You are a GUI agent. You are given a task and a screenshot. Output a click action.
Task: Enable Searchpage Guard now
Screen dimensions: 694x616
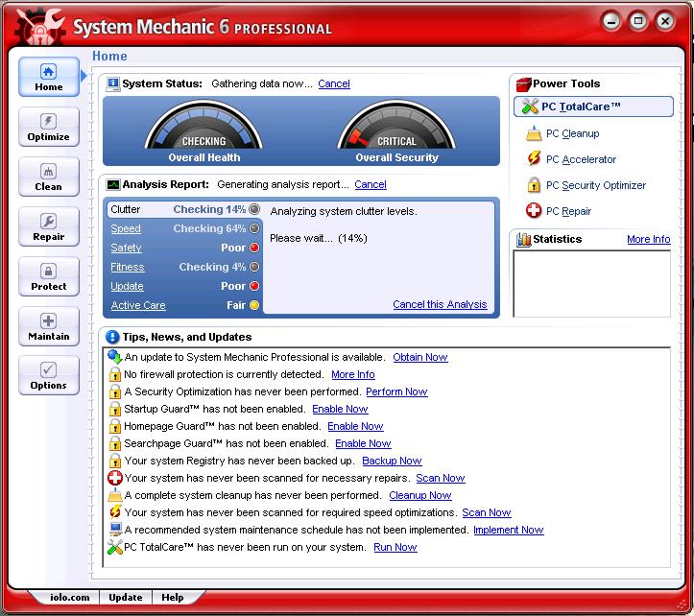click(x=364, y=443)
